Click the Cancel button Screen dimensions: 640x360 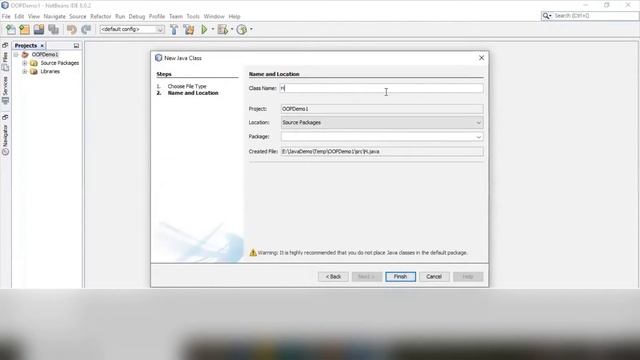point(434,277)
